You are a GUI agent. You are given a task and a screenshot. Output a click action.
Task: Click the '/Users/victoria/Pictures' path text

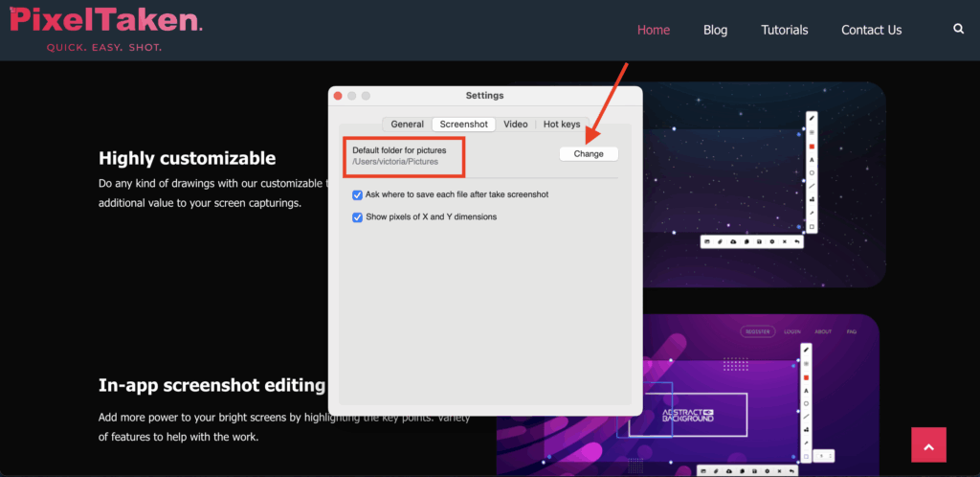tap(395, 161)
